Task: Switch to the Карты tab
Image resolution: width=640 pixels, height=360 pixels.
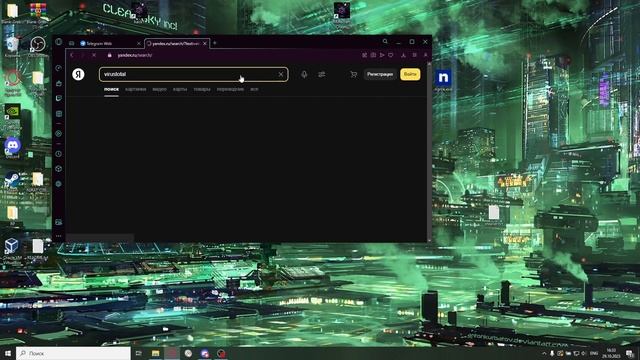Action: point(180,89)
